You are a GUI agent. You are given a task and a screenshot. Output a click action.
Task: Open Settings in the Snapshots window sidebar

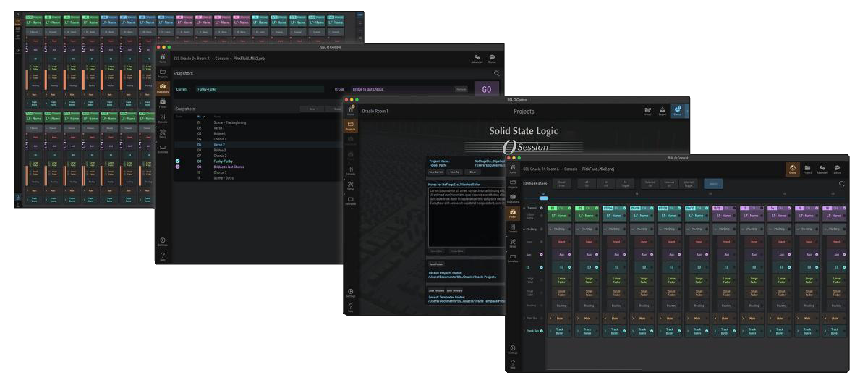tap(163, 240)
